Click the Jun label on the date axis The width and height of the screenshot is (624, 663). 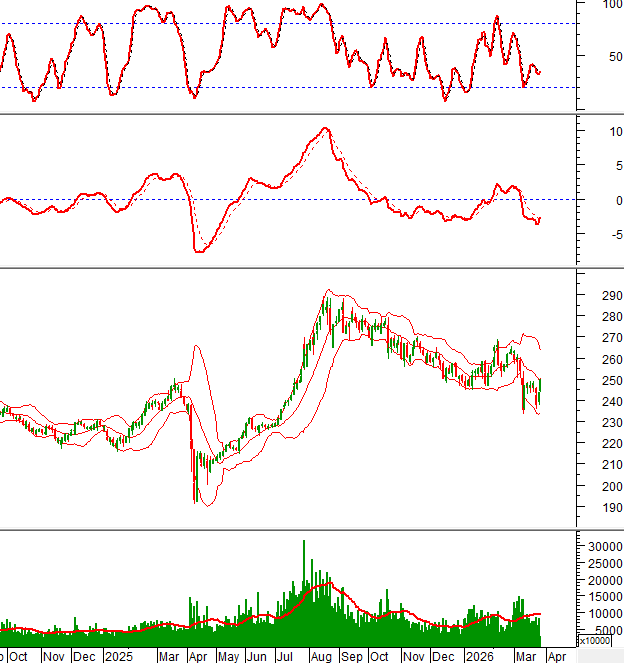[x=258, y=656]
